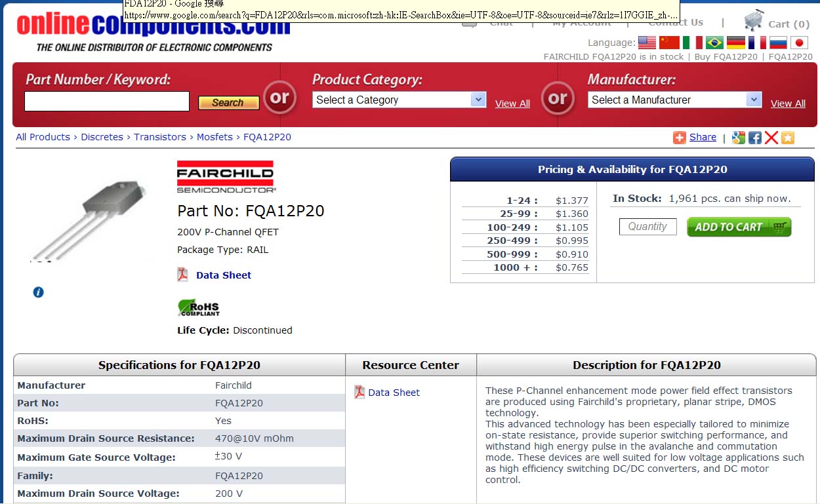Click the Quantity input field
820x504 pixels.
647,226
